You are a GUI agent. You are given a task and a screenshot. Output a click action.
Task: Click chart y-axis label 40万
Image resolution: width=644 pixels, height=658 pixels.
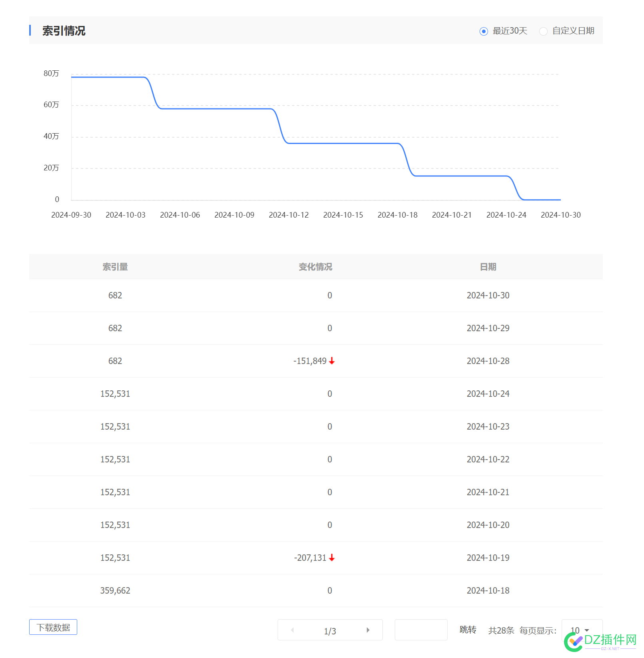click(x=51, y=136)
